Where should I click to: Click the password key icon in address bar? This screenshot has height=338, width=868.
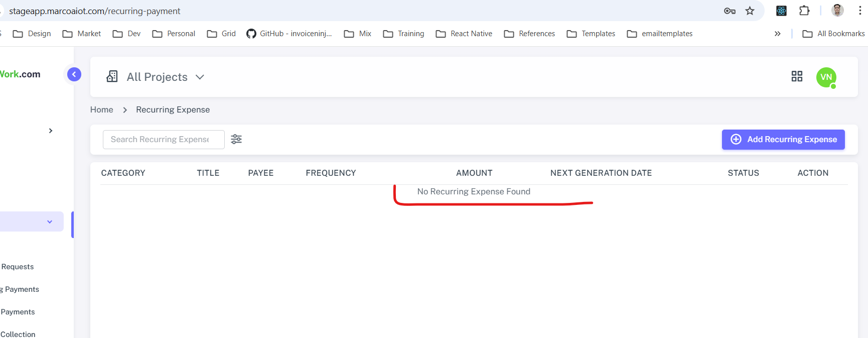pyautogui.click(x=730, y=11)
